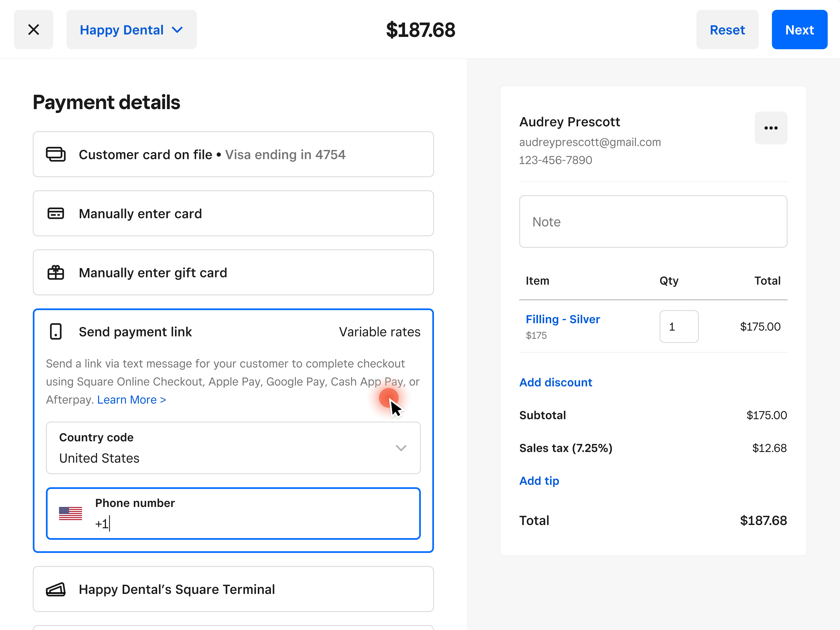
Task: Click the send payment link phone icon
Action: click(x=56, y=331)
